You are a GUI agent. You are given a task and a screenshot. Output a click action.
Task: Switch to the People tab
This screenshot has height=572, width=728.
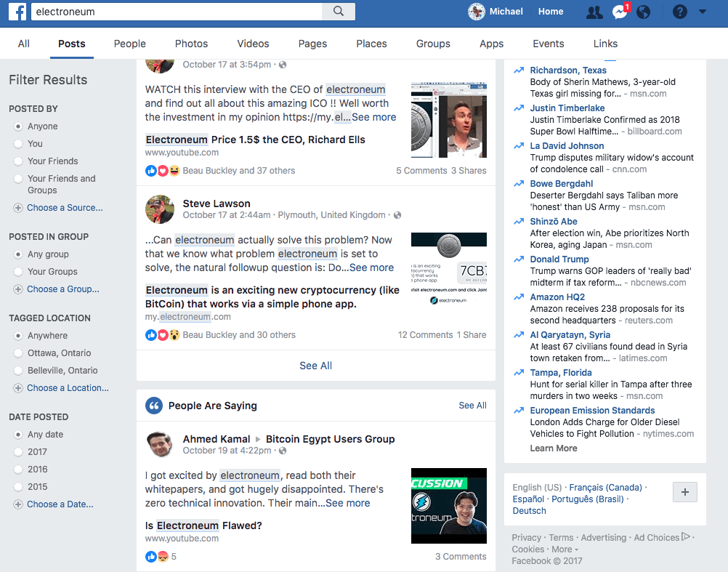[130, 44]
